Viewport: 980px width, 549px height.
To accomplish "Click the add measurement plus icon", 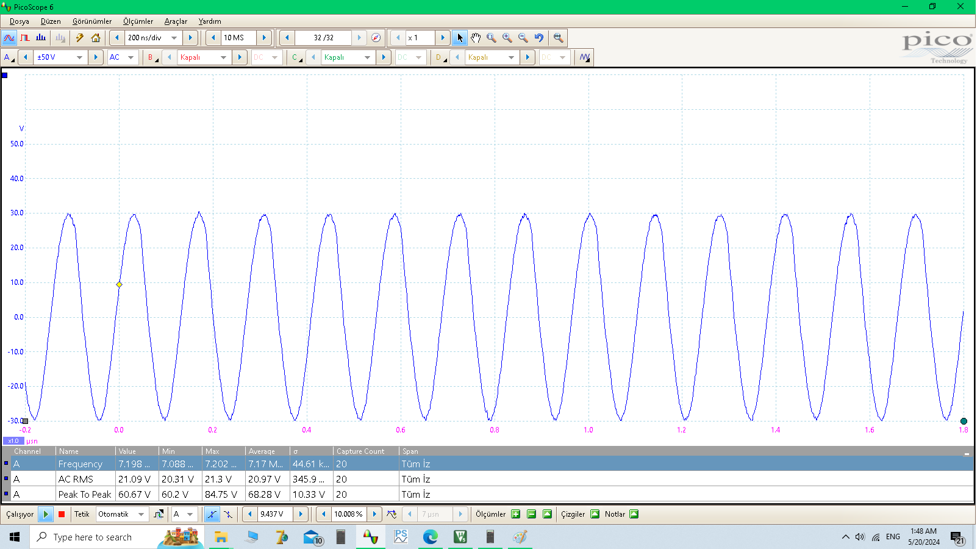I will click(516, 514).
